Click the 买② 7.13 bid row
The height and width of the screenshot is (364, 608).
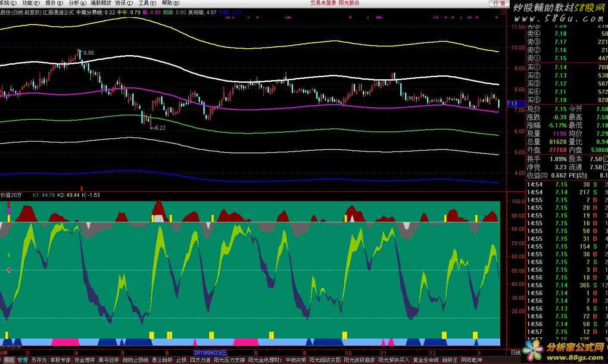coord(567,75)
